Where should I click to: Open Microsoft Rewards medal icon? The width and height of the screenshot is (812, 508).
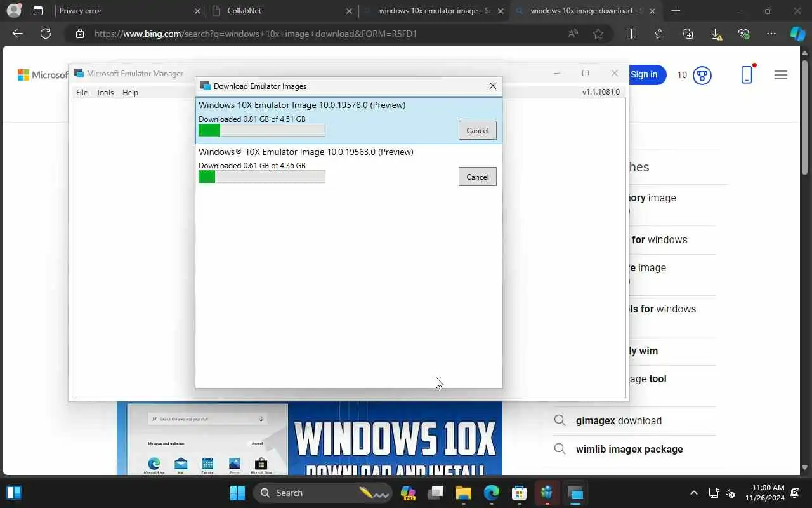tap(702, 75)
